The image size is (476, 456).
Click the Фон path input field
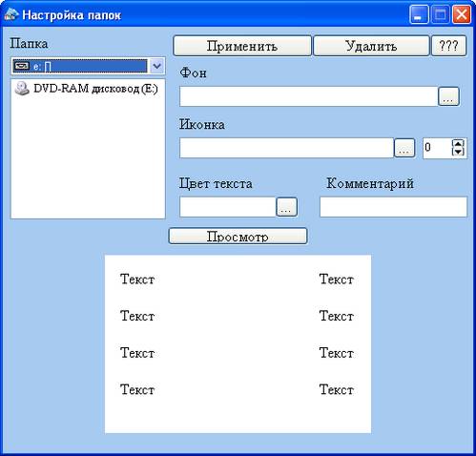click(x=308, y=96)
